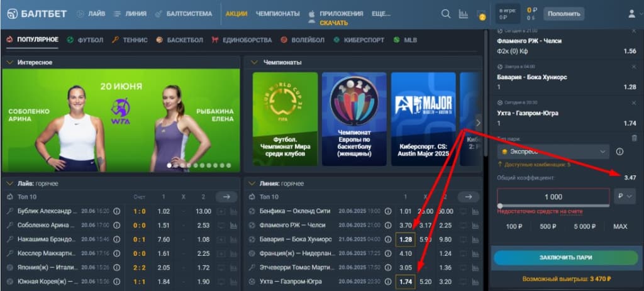This screenshot has height=291, width=644.
Task: Remove the Ухта - Газпром-Югра slip selection
Action: point(634,102)
